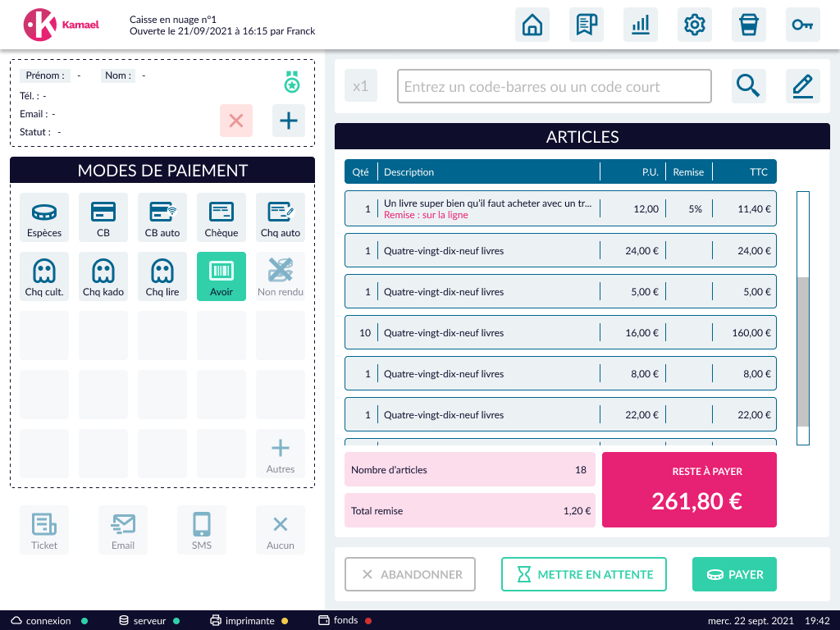Viewport: 840px width, 630px height.
Task: Click the x1 quantity multiplier
Action: 361,86
